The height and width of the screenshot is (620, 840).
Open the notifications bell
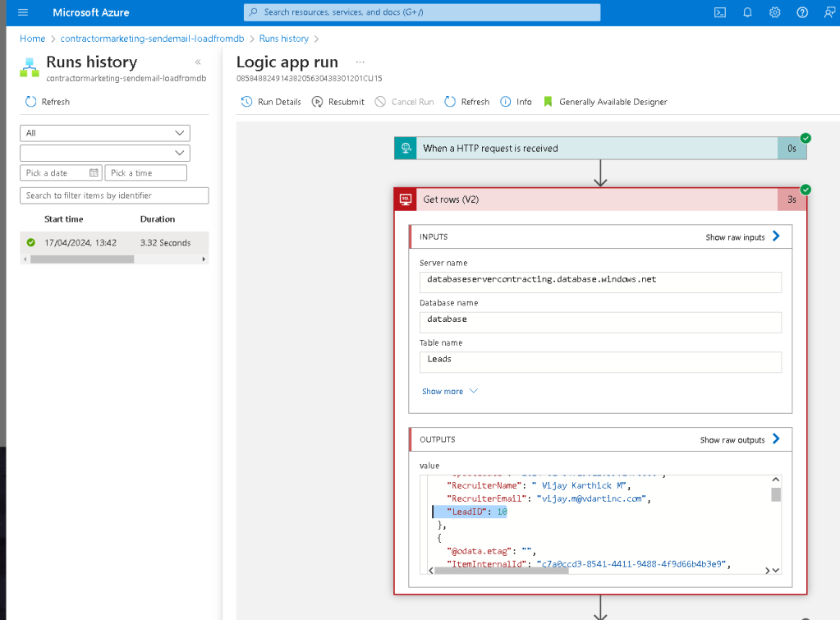(x=747, y=12)
